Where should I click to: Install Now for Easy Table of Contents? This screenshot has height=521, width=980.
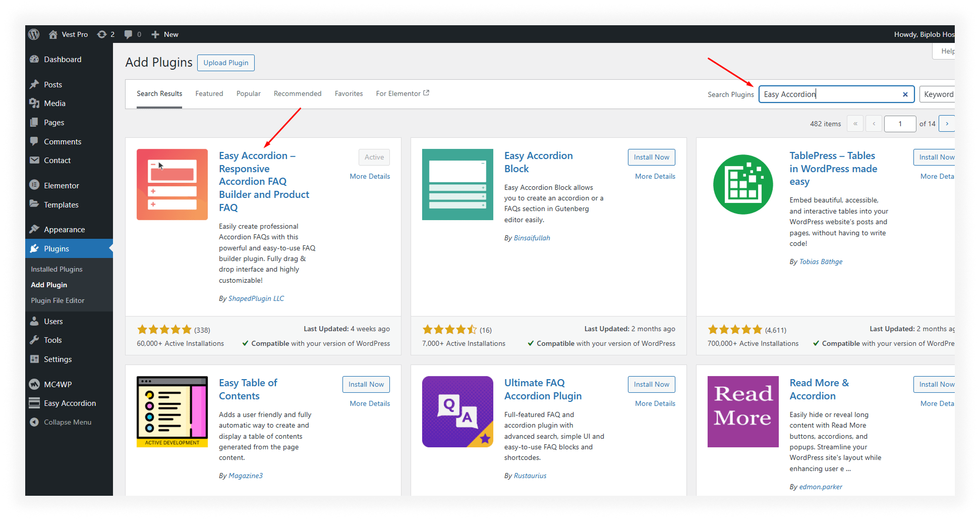pos(366,384)
